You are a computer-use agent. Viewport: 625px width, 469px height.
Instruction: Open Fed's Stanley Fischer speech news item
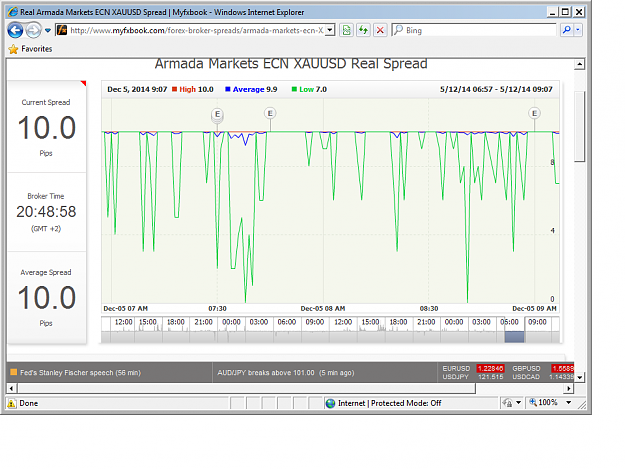tap(81, 373)
